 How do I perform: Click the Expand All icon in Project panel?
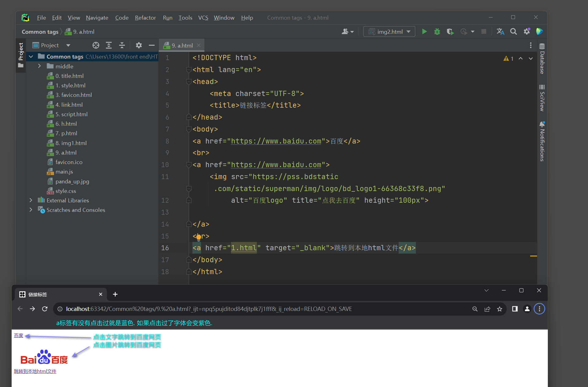click(x=109, y=45)
